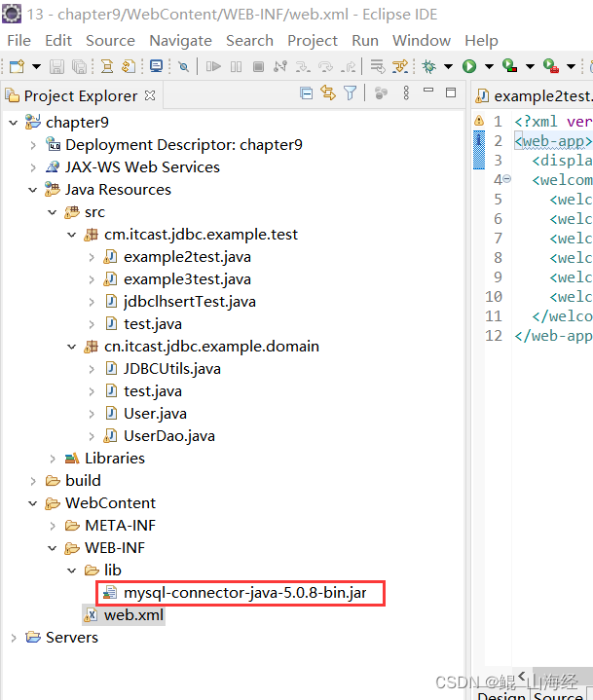
Task: Select web.xml in the tree
Action: tap(133, 615)
